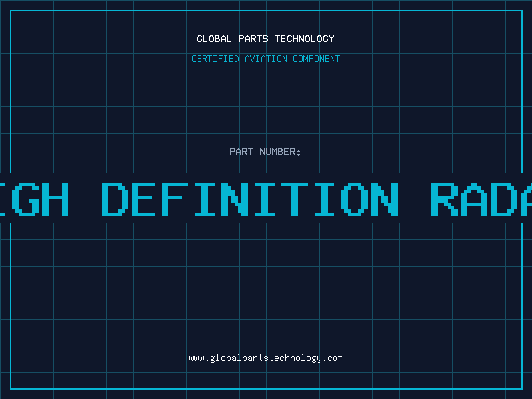This screenshot has width=532, height=399.
Task: Click the cut-off RADA text at right edge
Action: 480,198
